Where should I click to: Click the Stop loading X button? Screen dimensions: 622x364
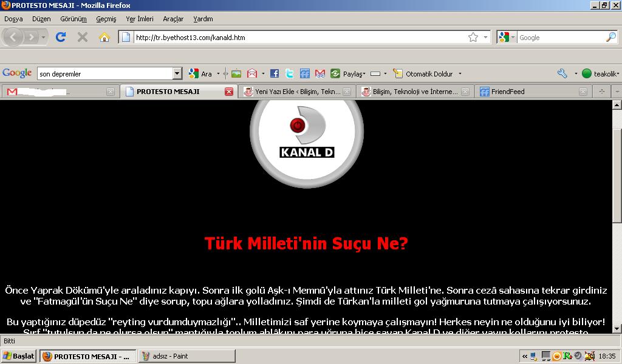(83, 37)
